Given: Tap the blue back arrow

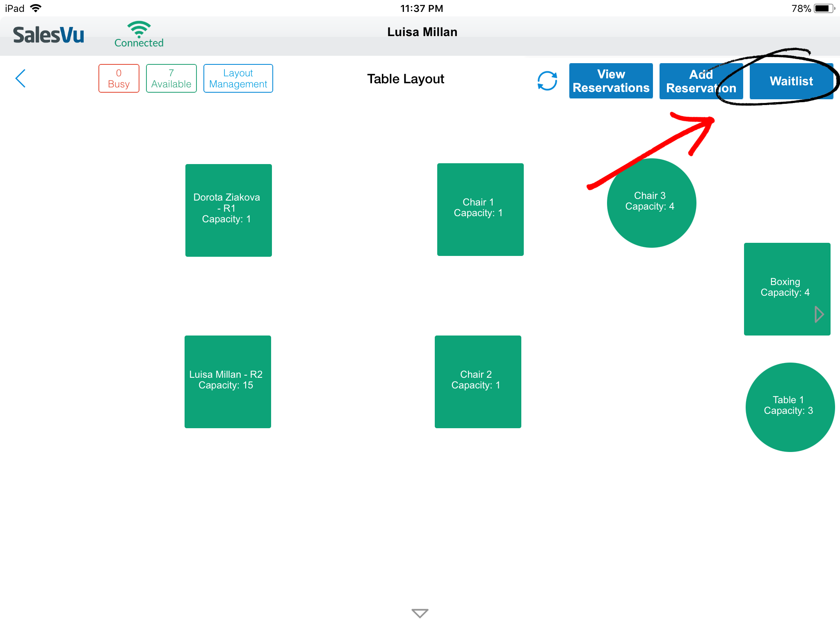Looking at the screenshot, I should click(21, 78).
